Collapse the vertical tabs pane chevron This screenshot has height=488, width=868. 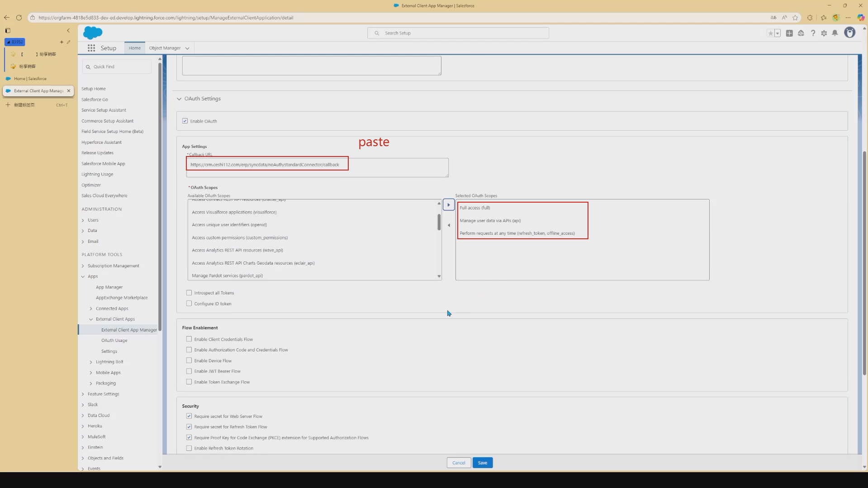pos(68,31)
